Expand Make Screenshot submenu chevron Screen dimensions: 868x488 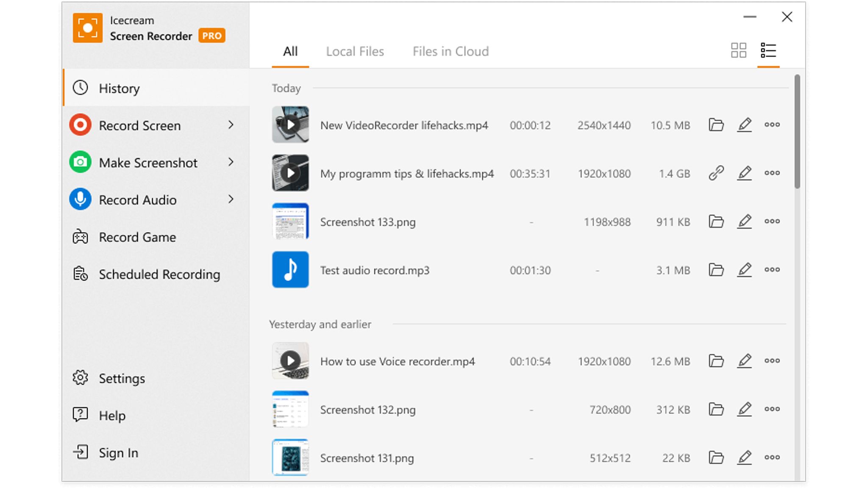tap(231, 162)
